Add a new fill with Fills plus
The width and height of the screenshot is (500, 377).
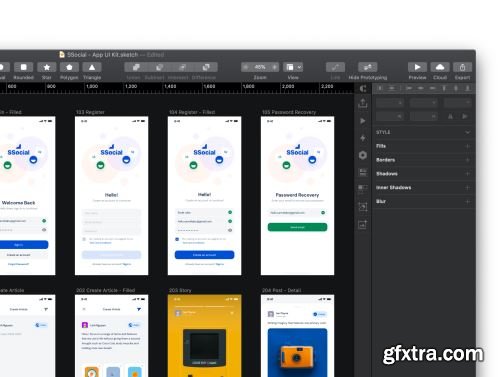[467, 146]
